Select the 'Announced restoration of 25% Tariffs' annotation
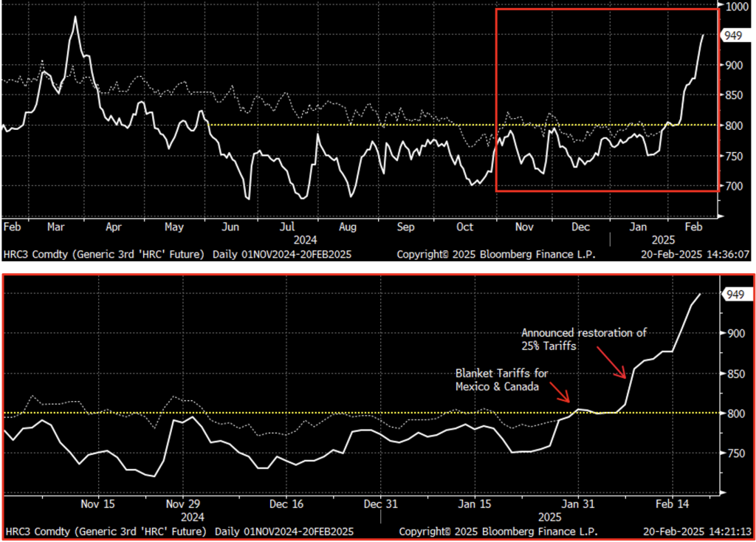This screenshot has height=542, width=756. [x=583, y=338]
